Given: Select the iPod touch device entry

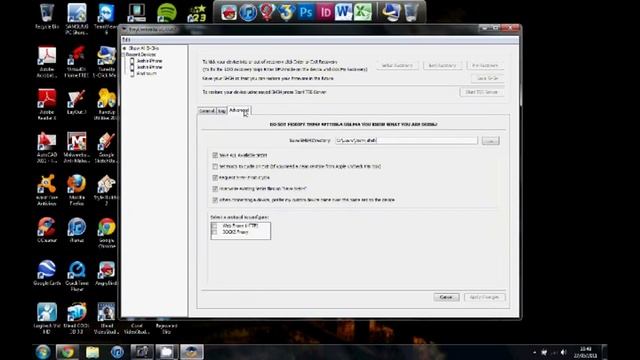Looking at the screenshot, I should pos(146,73).
